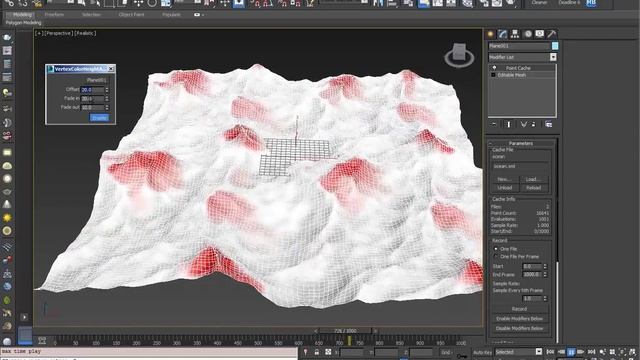Select the Move tool in main toolbar
640x360 pixels.
pos(138,3)
